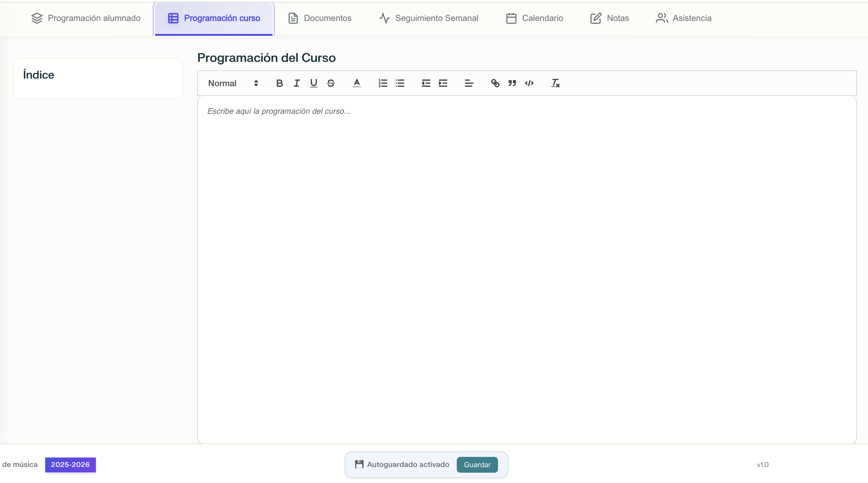
Task: Toggle bold formatting in editor toolbar
Action: coord(279,83)
